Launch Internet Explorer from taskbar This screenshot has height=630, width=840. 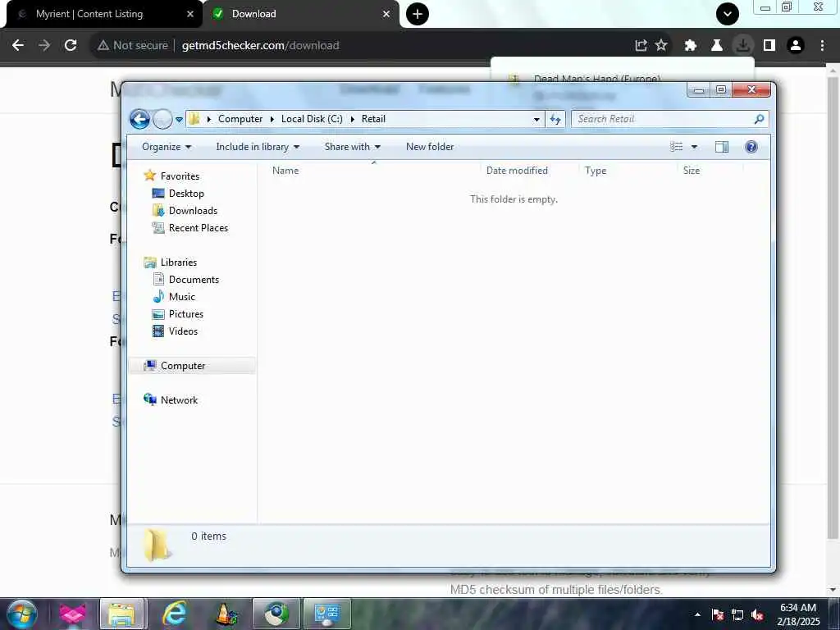point(175,614)
